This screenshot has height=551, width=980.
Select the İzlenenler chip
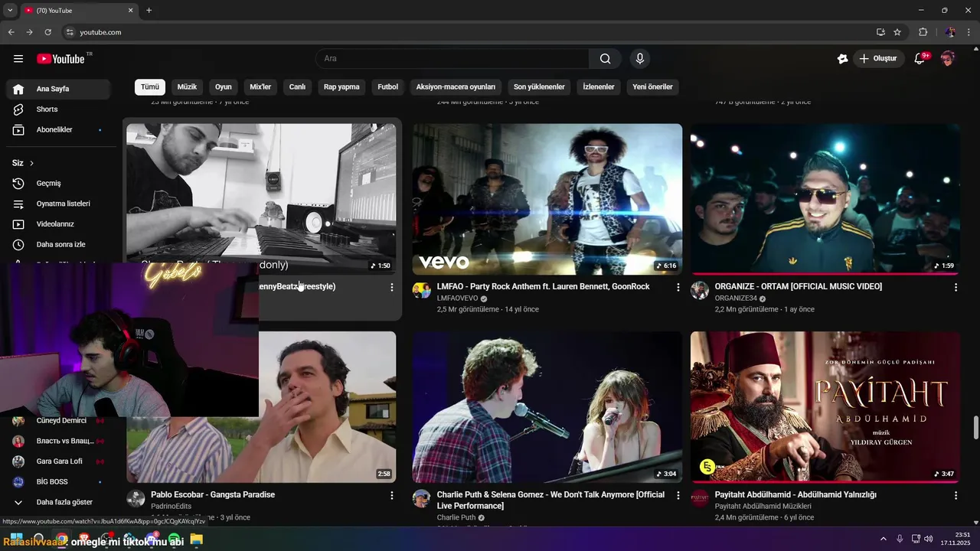[x=599, y=86]
